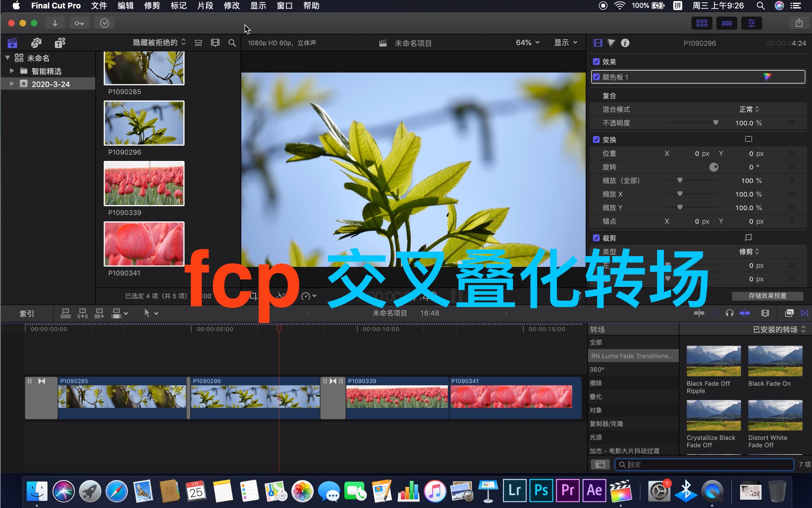
Task: Toggle the inspector panel button in toolbar
Action: pyautogui.click(x=752, y=23)
